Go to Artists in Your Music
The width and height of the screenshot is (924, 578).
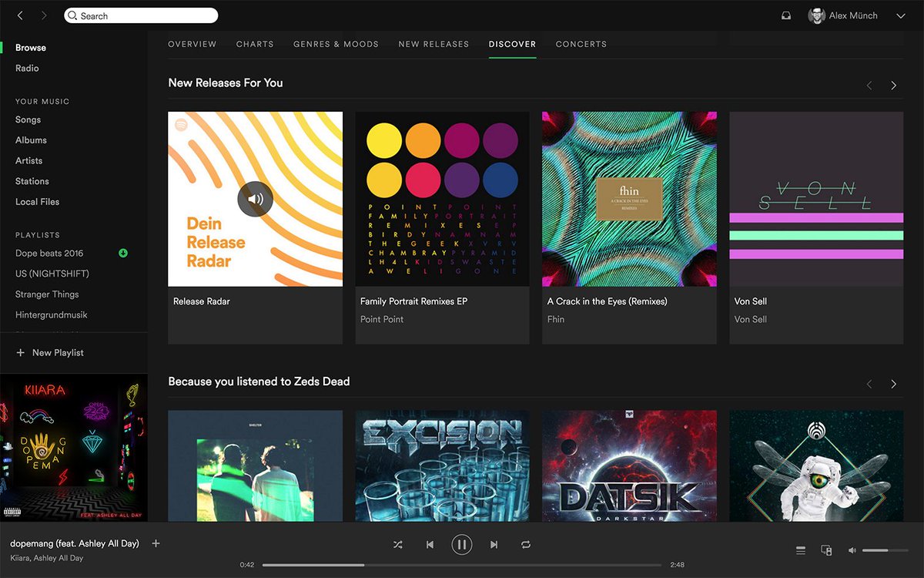click(x=29, y=161)
